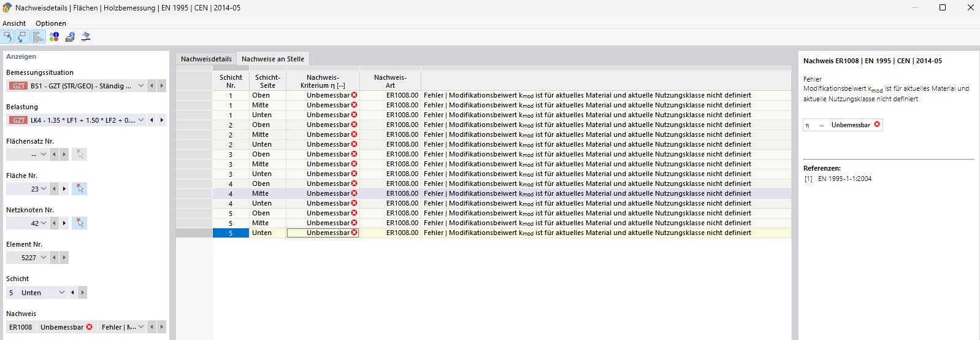
Task: Open the Ansicht menu
Action: (x=14, y=23)
